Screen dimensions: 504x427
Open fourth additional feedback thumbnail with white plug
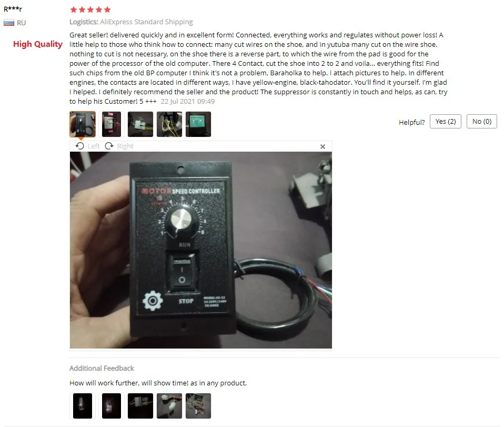pos(169,406)
